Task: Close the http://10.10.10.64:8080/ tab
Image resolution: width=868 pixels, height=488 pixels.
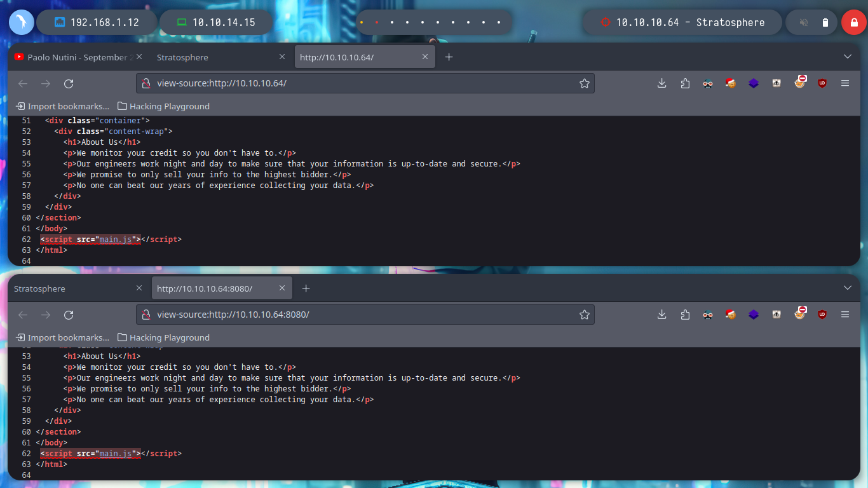Action: pos(282,288)
